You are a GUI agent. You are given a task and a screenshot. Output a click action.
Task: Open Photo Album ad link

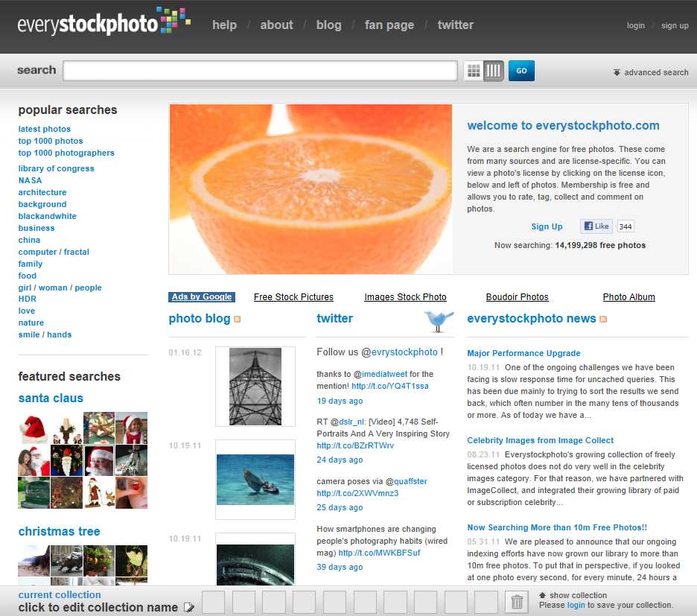coord(629,297)
